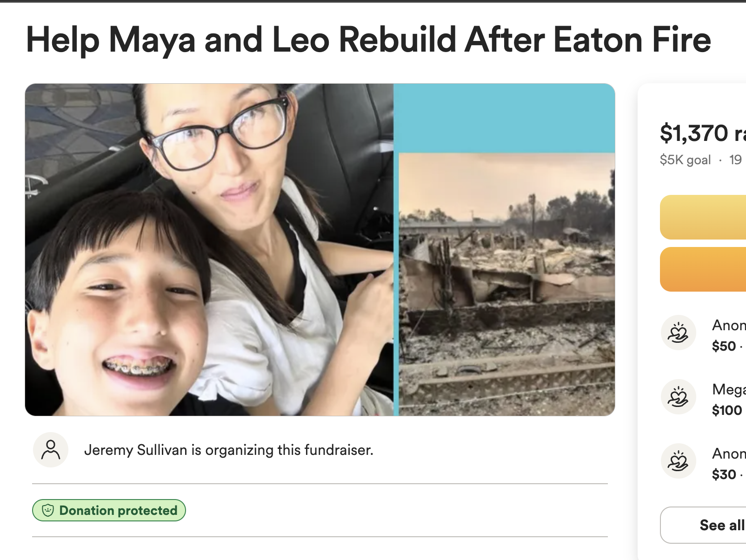Click the organizer profile avatar icon
The image size is (746, 560).
pyautogui.click(x=50, y=450)
